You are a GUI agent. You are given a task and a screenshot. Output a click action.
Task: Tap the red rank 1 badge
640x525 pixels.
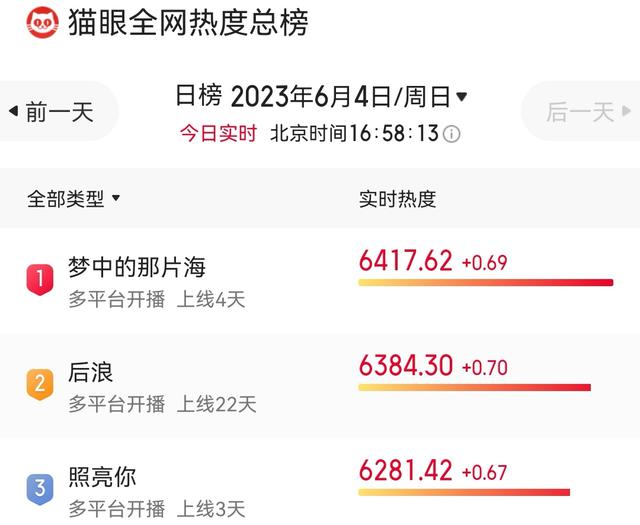pyautogui.click(x=40, y=279)
